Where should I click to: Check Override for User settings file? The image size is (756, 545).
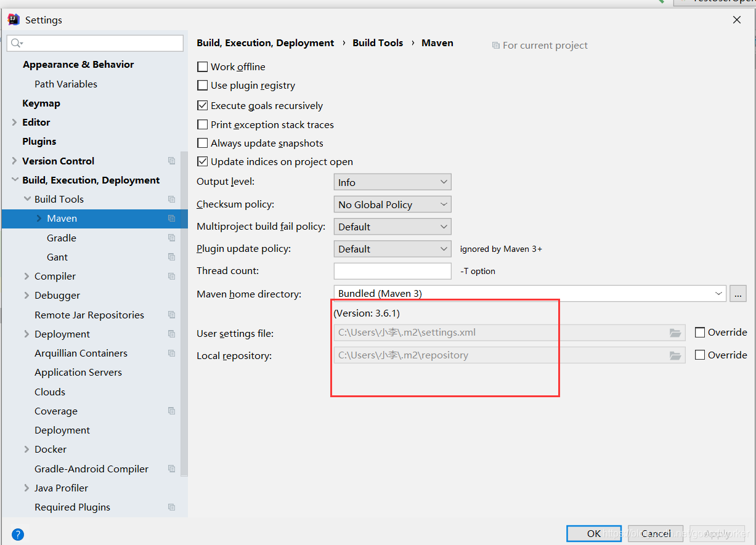click(700, 332)
